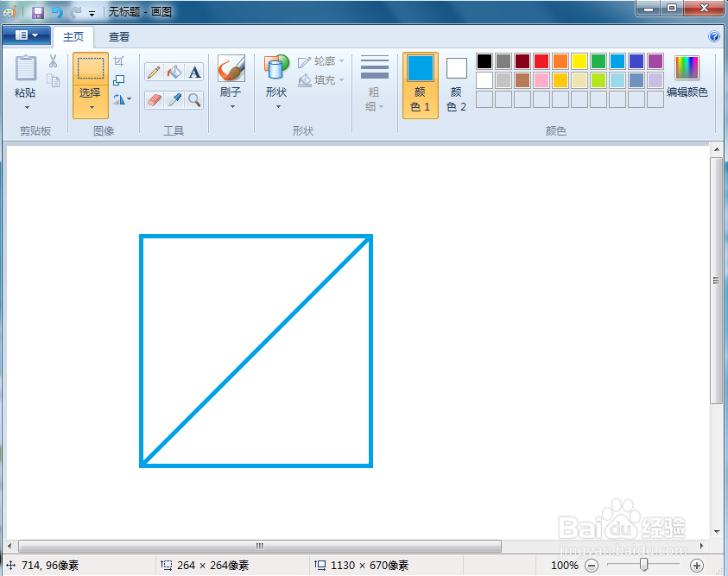Screen dimensions: 728x576
Task: Open the Paint file menu button
Action: [x=27, y=35]
